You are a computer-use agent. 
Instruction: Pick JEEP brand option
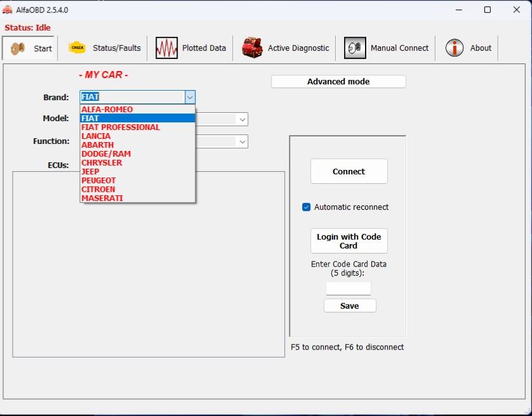[137, 172]
